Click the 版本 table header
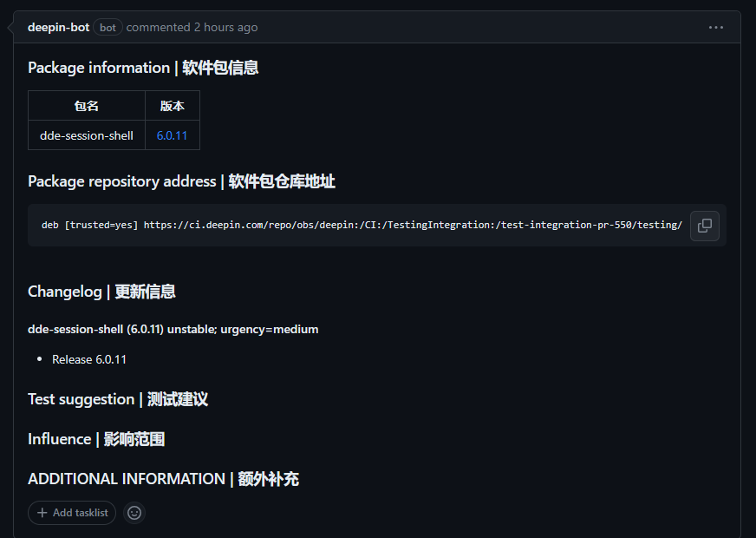Viewport: 756px width, 538px height. 172,105
